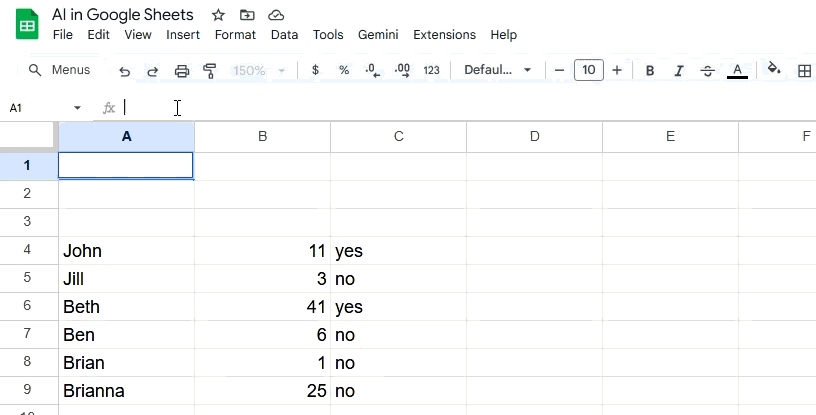This screenshot has height=415, width=816.
Task: Open the Tools menu
Action: click(x=328, y=35)
